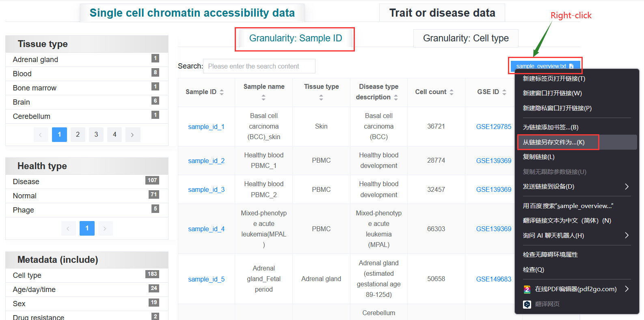This screenshot has width=644, height=320.
Task: Download sample_overview.txt button
Action: pyautogui.click(x=545, y=66)
